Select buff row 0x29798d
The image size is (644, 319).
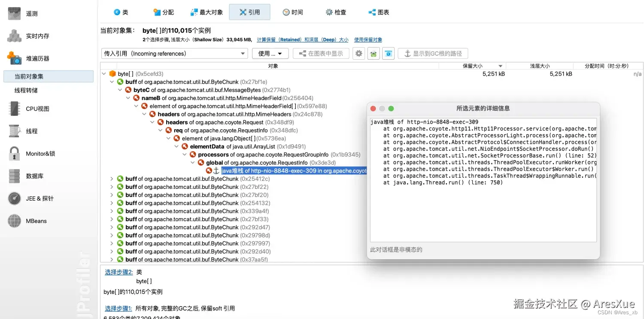tap(198, 235)
